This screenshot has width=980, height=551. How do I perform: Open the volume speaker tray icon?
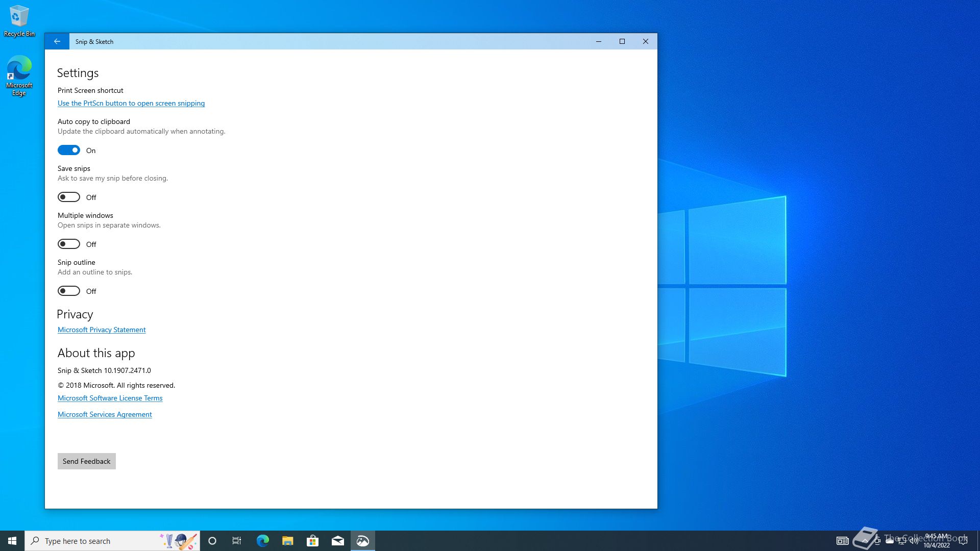point(914,541)
